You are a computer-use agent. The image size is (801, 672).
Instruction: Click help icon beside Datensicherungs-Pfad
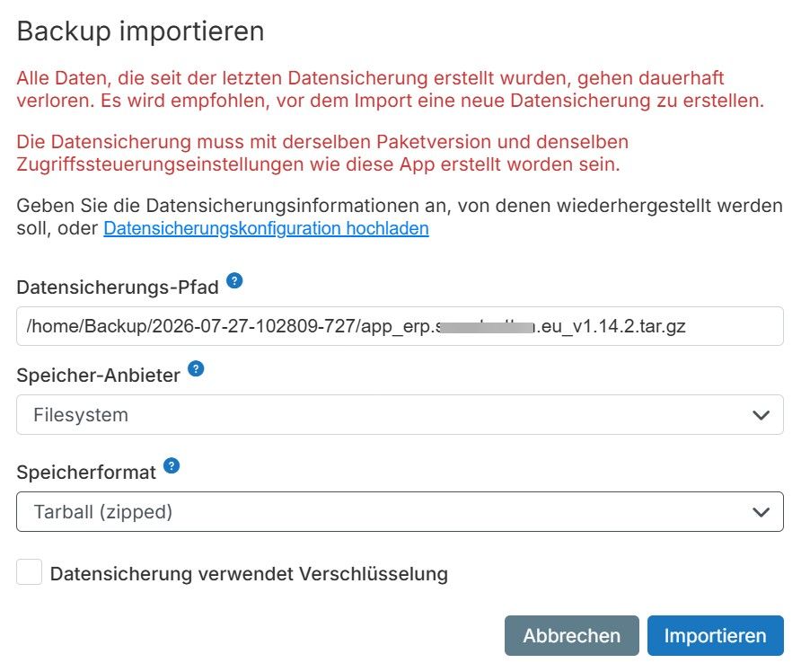pos(234,280)
